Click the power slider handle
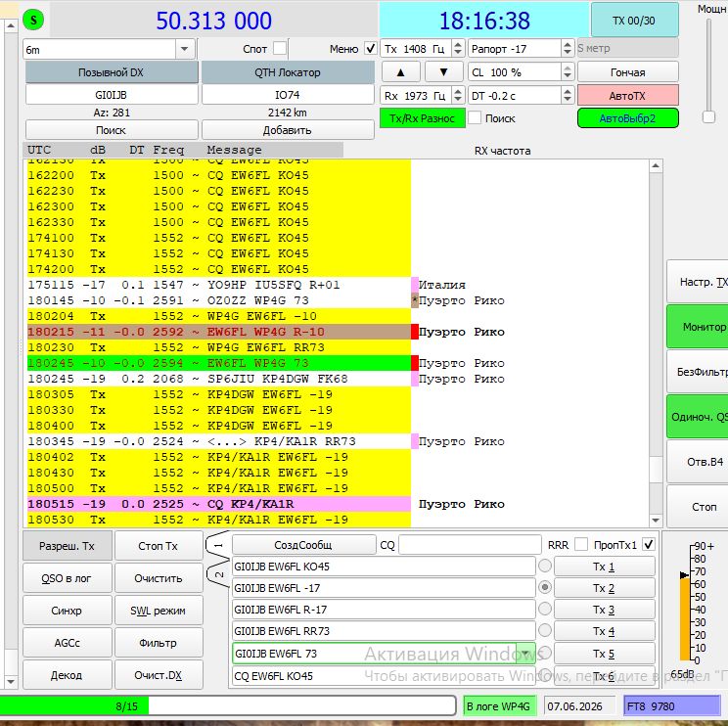 click(x=708, y=117)
